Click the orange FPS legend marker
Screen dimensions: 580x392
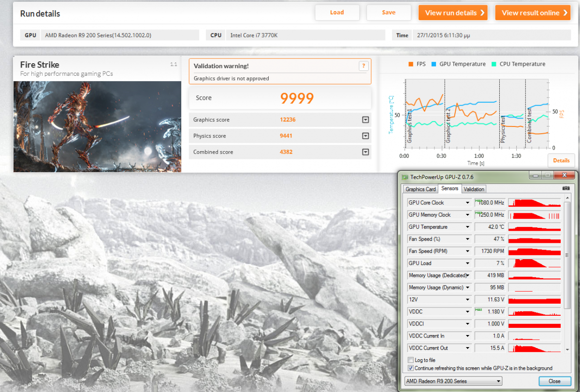[411, 64]
